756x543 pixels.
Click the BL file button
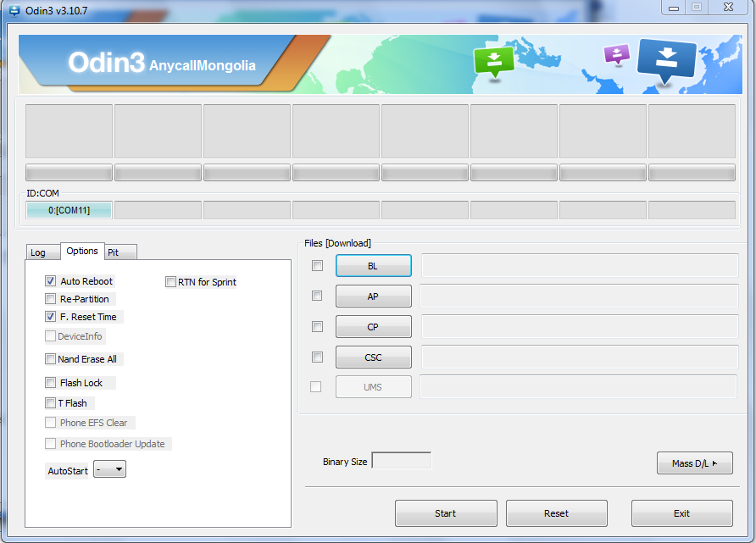[x=374, y=266]
